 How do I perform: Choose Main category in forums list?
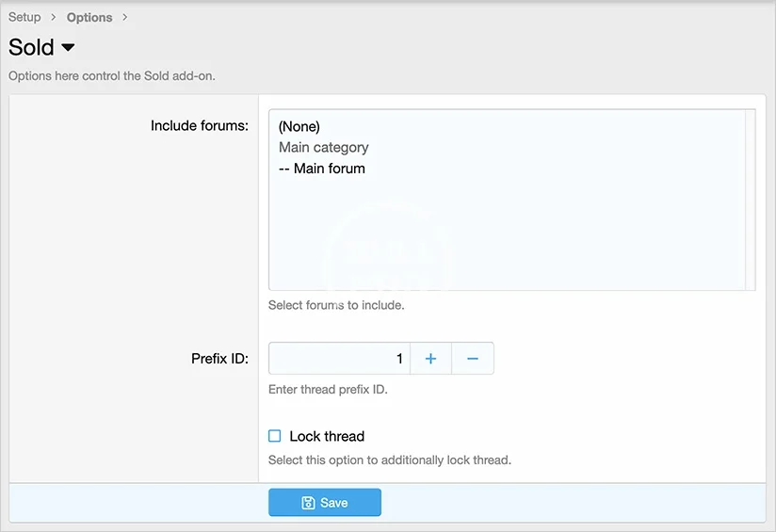tap(324, 147)
